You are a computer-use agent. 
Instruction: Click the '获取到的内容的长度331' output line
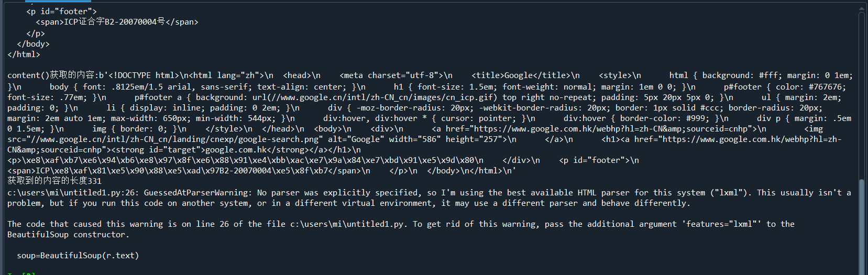(54, 181)
